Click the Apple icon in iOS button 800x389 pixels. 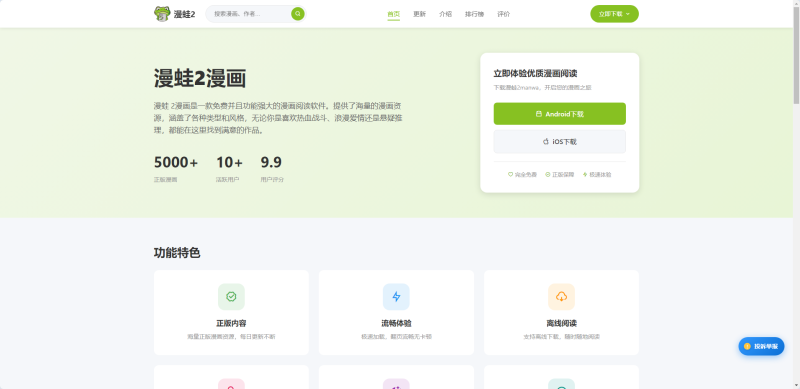(545, 141)
